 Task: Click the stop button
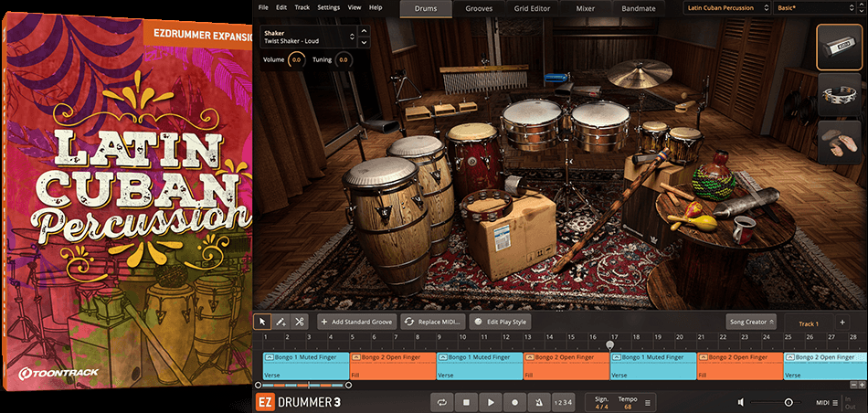[x=466, y=402]
